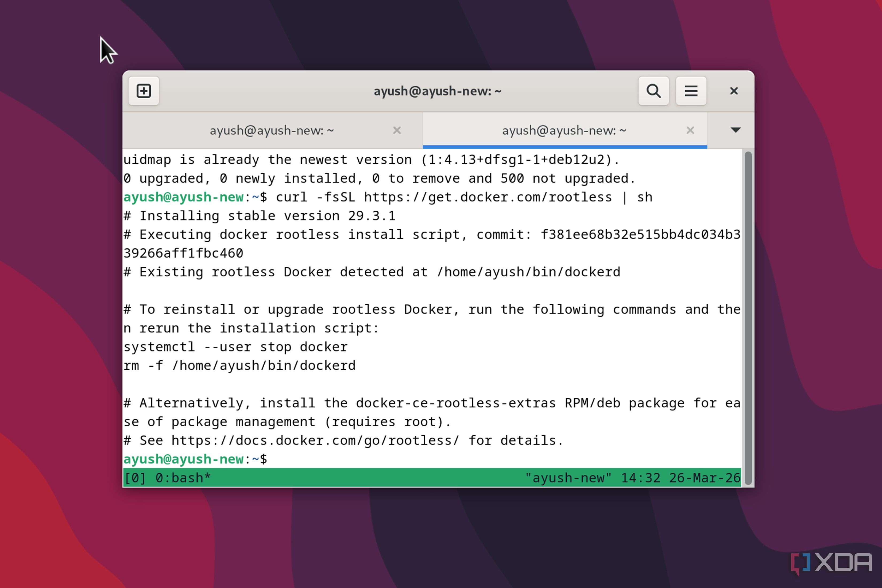Click the bottom empty shell prompt
Screen dimensions: 882x588
(x=195, y=459)
